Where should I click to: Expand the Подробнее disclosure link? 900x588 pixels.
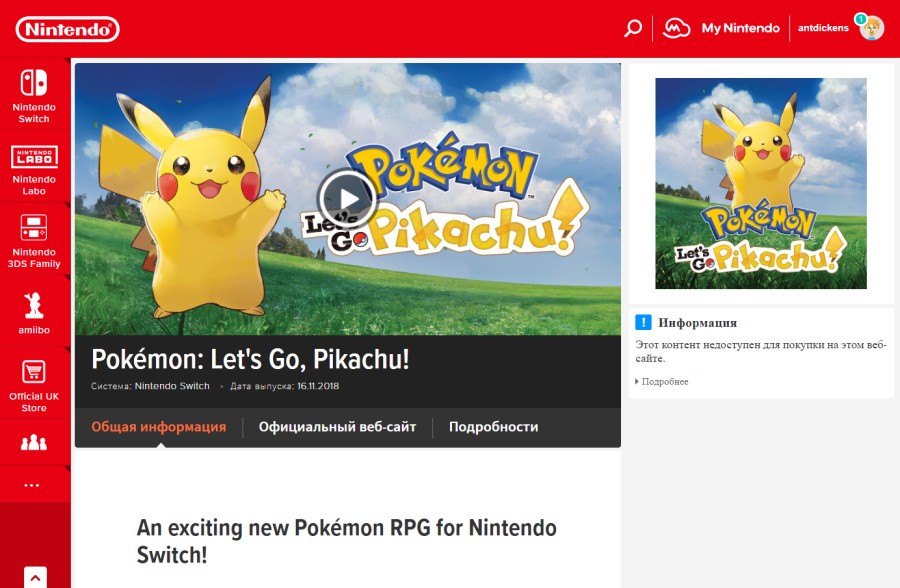point(662,381)
